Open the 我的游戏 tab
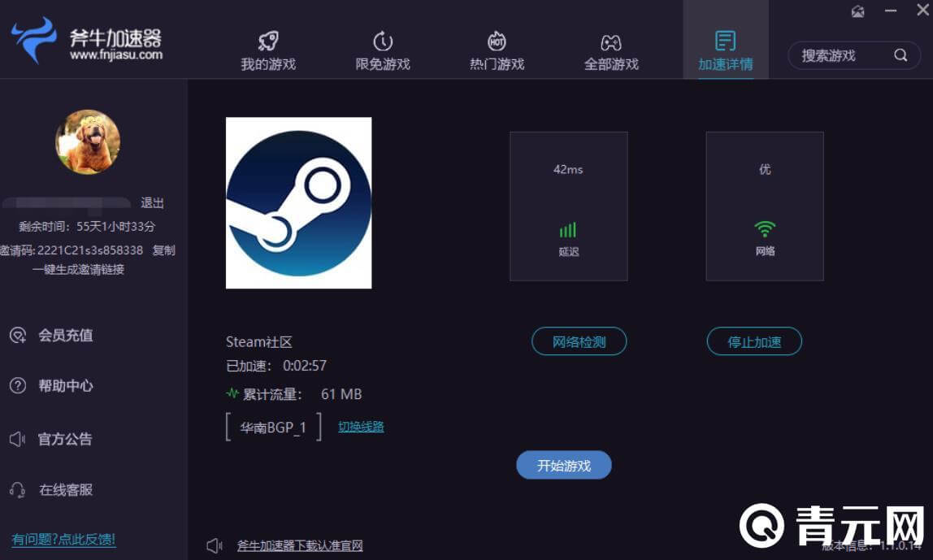 [x=268, y=51]
